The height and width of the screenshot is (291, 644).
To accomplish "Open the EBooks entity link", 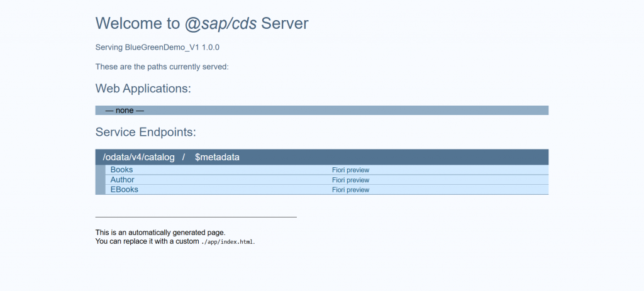I will tap(125, 190).
